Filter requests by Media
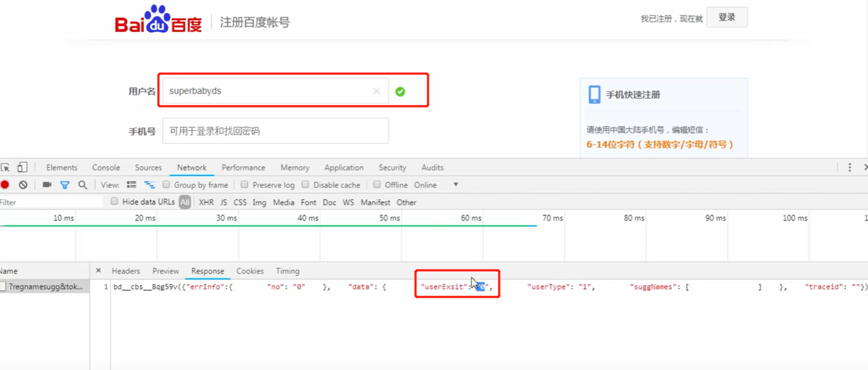This screenshot has width=868, height=370. click(284, 202)
